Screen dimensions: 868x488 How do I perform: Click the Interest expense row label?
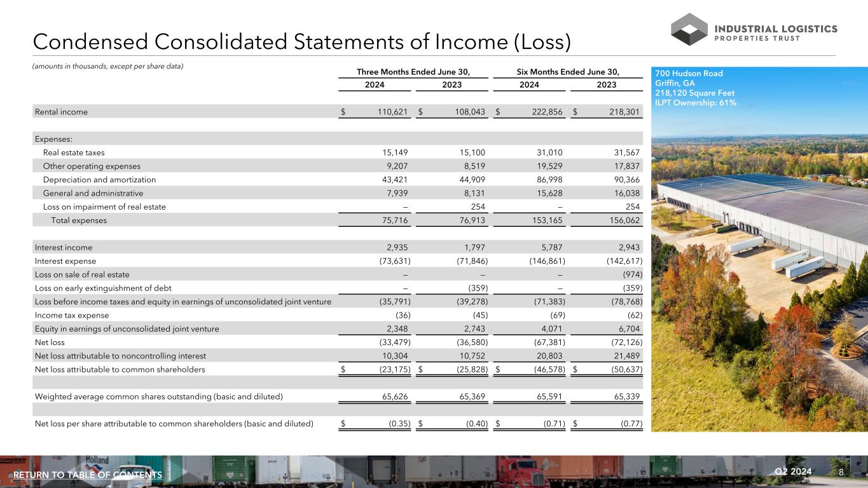tap(65, 261)
